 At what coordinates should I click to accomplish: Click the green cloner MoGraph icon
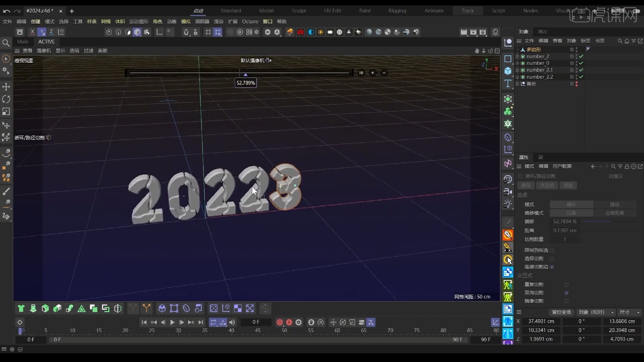pos(508,111)
